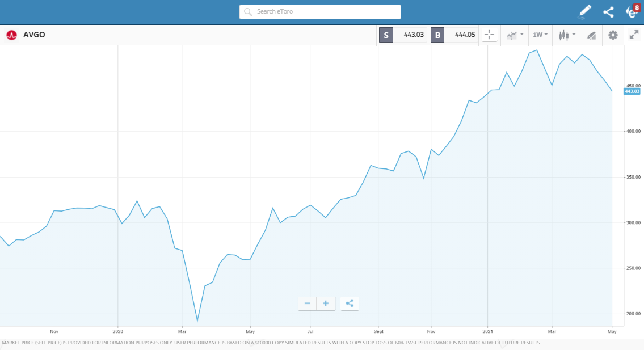Click the pencil compose icon

point(584,11)
